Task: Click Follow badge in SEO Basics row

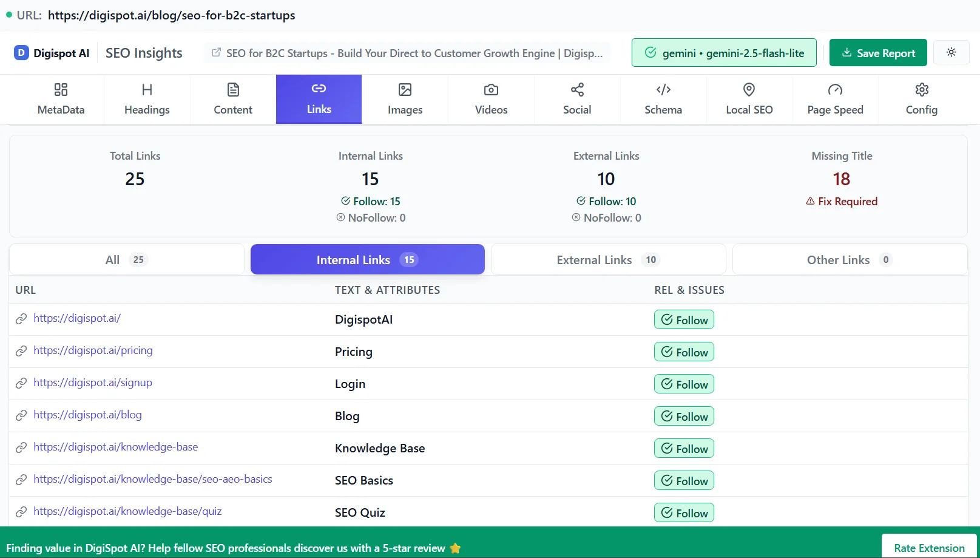Action: click(x=684, y=481)
